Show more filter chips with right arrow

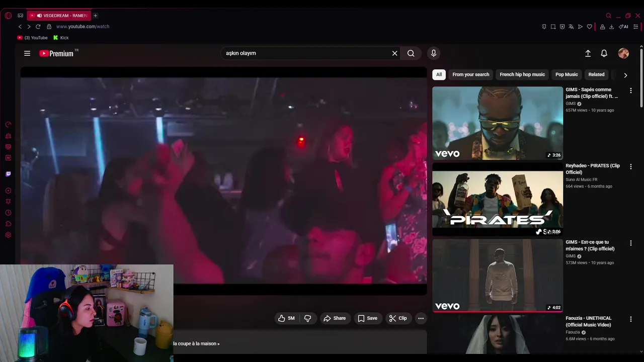(x=625, y=75)
